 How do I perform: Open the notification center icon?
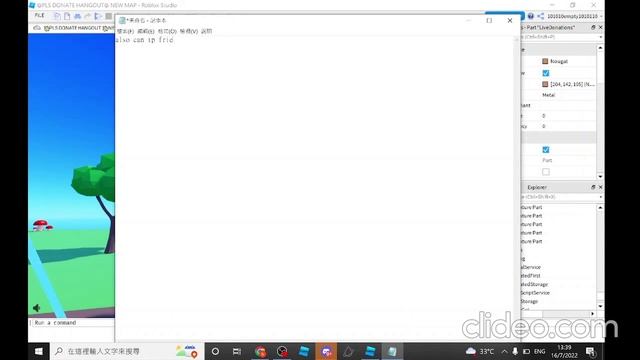(x=591, y=351)
